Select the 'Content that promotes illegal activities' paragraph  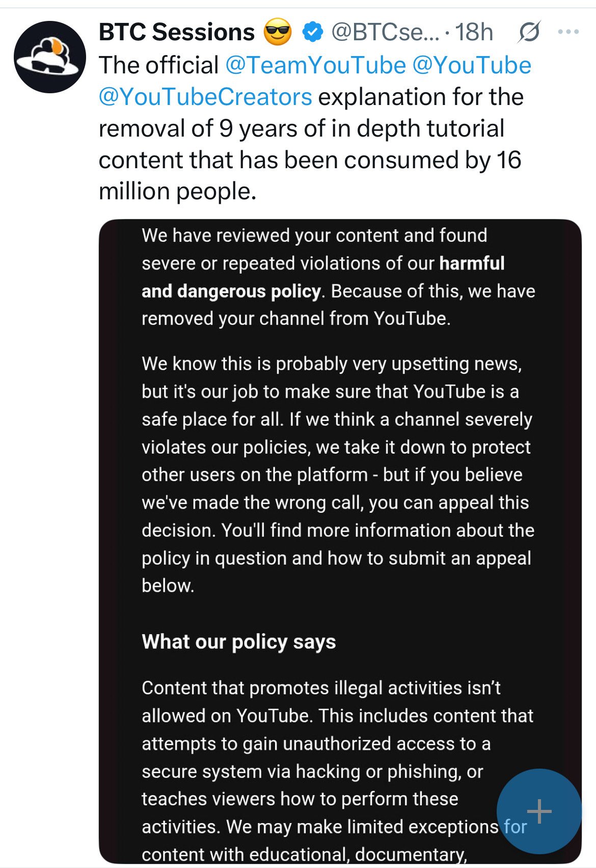[338, 771]
